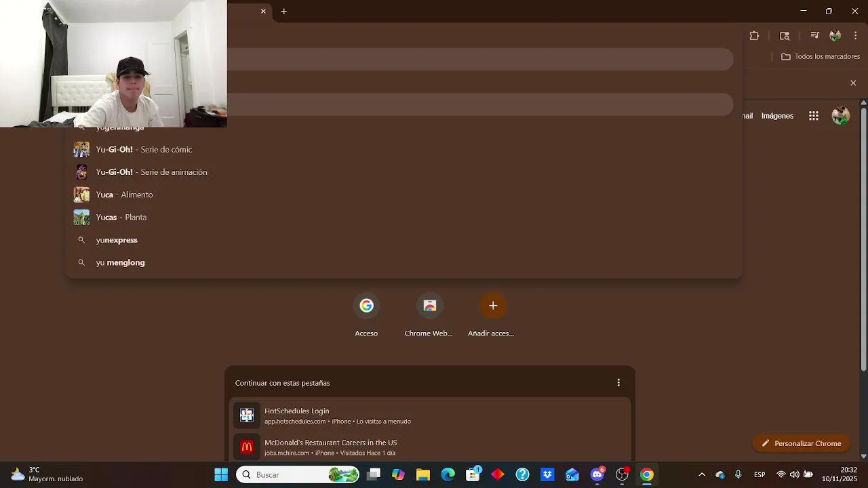This screenshot has height=488, width=868.
Task: Open Google Lens search icon in toolbar
Action: pyautogui.click(x=785, y=36)
